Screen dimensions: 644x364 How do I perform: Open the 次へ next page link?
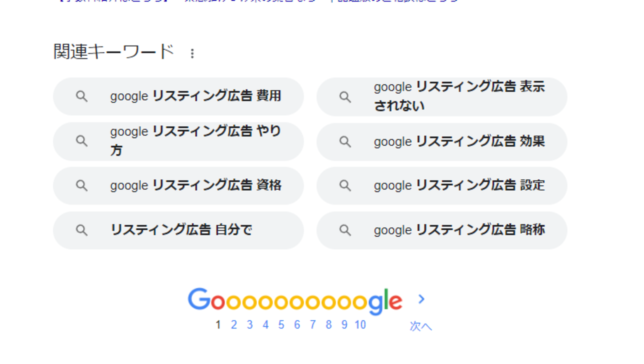[421, 326]
